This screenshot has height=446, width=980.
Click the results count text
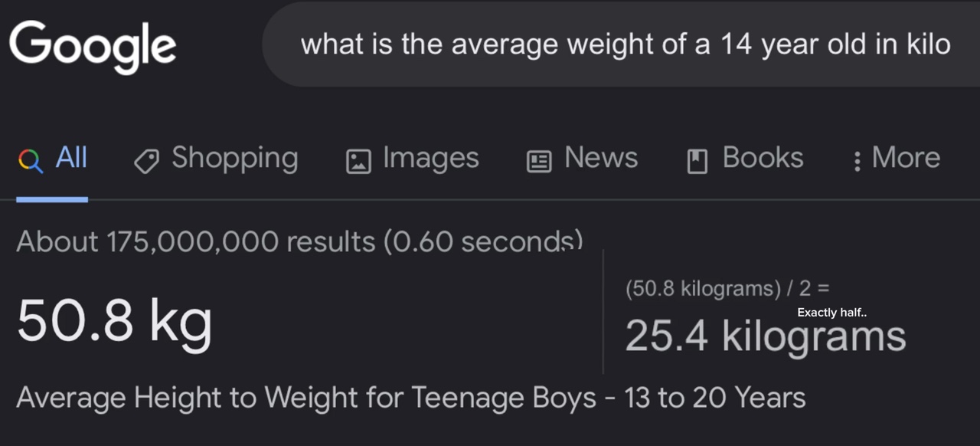[x=299, y=241]
